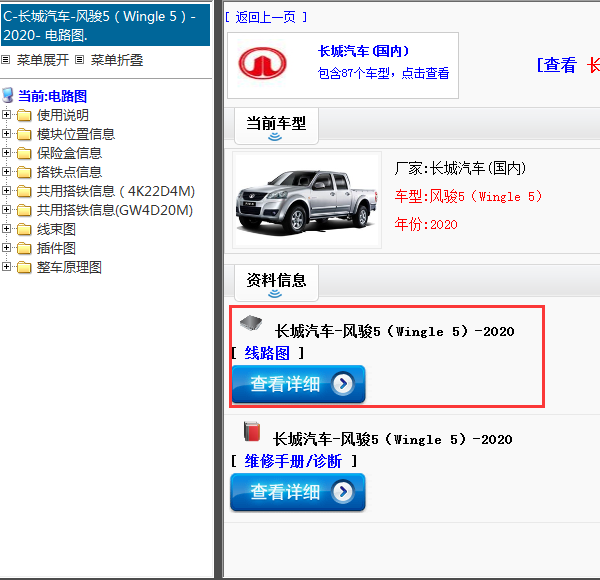This screenshot has height=580, width=600.
Task: Click the 菜单展开 list icon
Action: [x=5, y=60]
